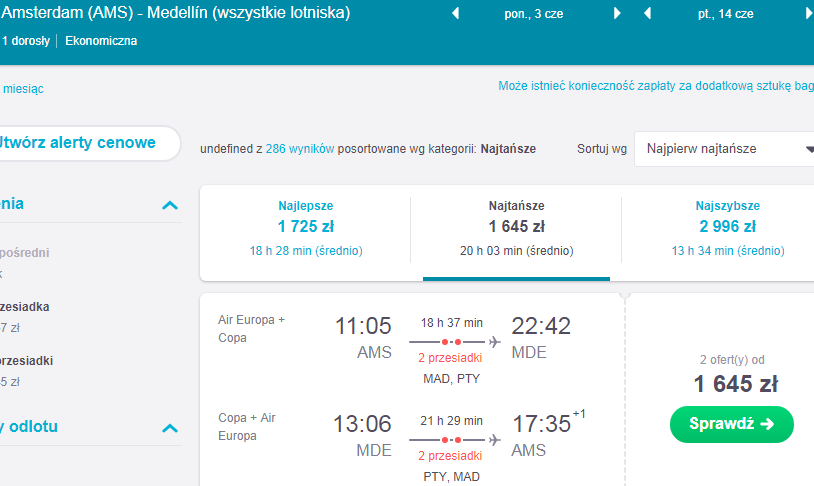This screenshot has height=486, width=814.
Task: Click the departure date 'pon., 3 cze'
Action: [534, 14]
